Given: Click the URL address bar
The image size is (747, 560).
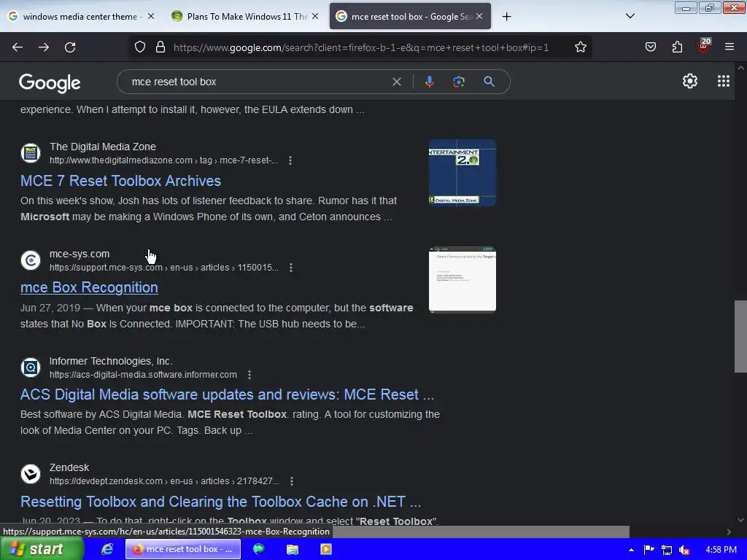Looking at the screenshot, I should (x=360, y=47).
